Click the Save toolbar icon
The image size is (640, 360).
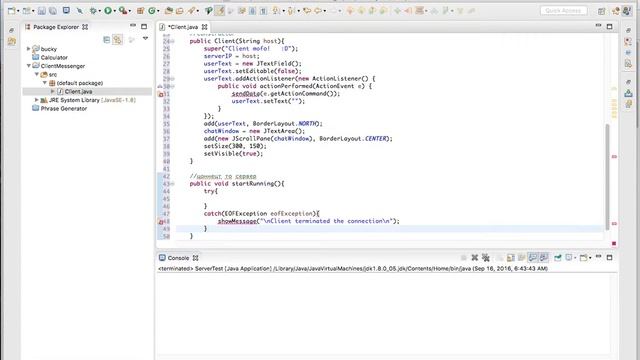[x=42, y=11]
